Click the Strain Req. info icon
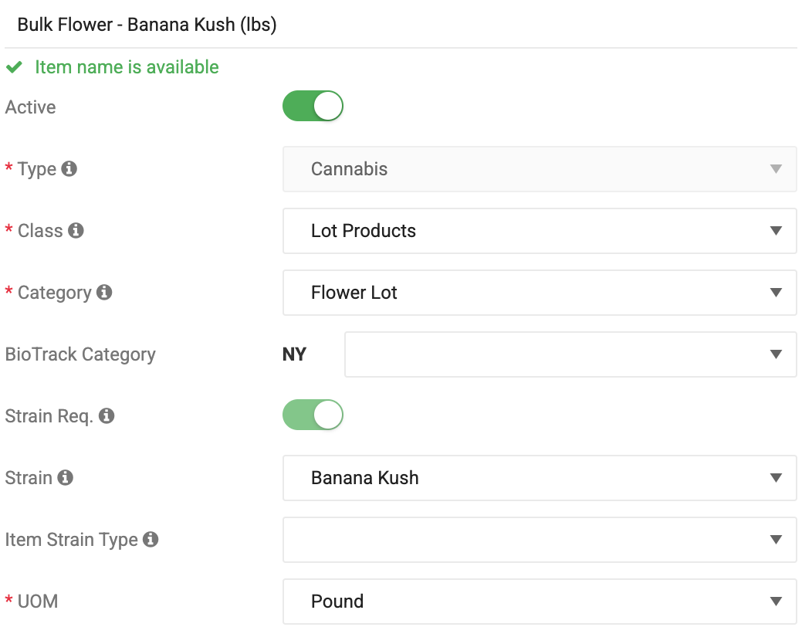The image size is (812, 644). tap(107, 415)
